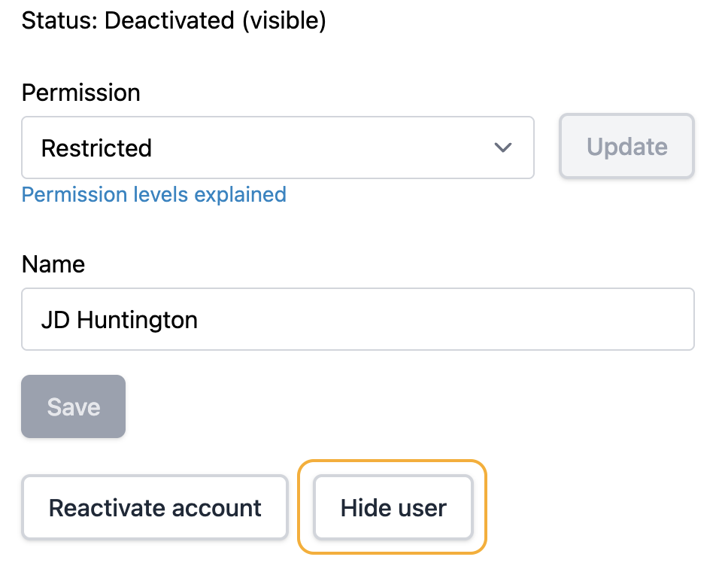
Task: Focus the text box containing JD Huntington
Action: click(x=357, y=320)
